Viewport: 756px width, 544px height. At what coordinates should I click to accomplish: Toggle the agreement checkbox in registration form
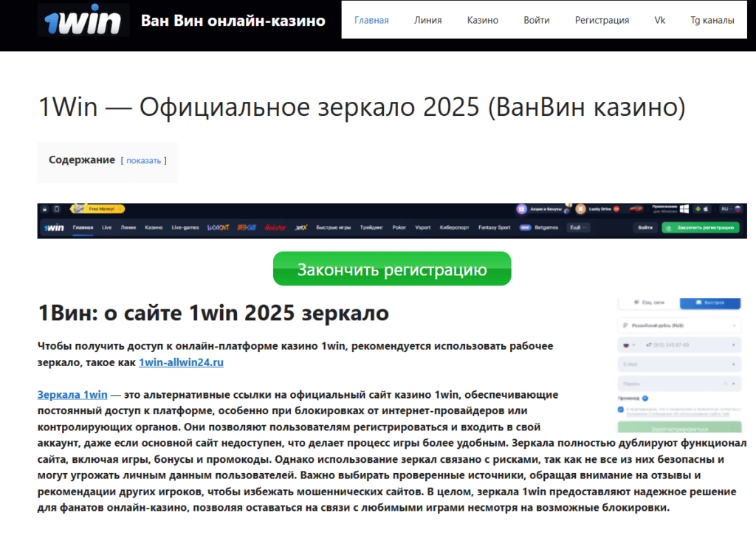pyautogui.click(x=620, y=410)
